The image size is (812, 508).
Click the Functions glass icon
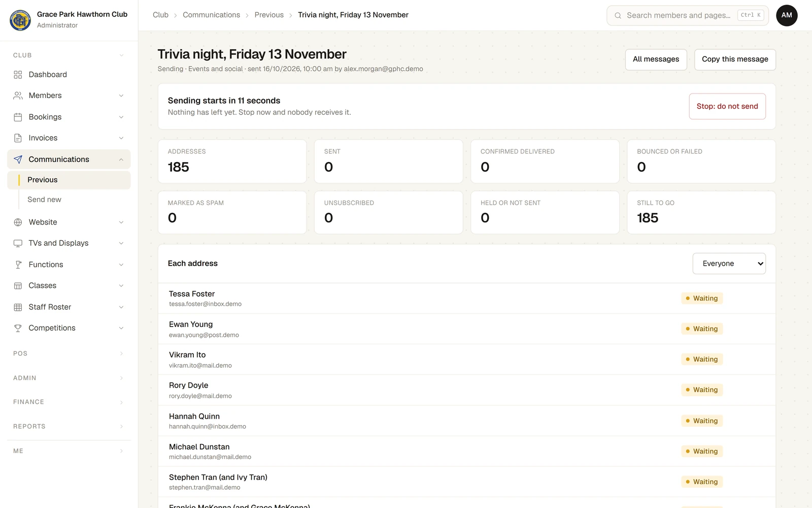pos(18,265)
